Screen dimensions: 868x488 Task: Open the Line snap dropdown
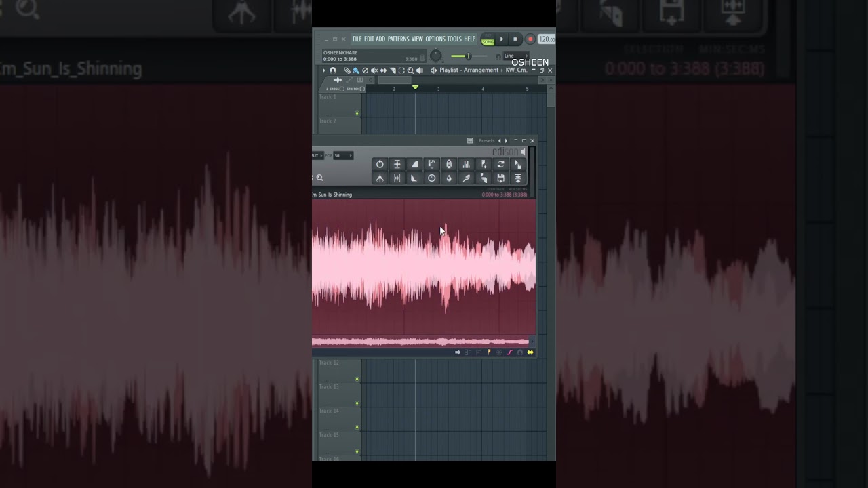coord(516,56)
